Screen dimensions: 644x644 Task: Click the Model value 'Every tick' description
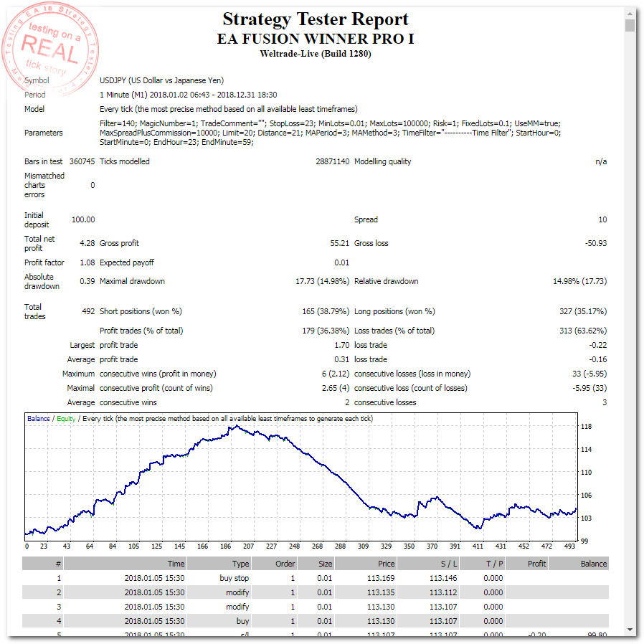[228, 109]
